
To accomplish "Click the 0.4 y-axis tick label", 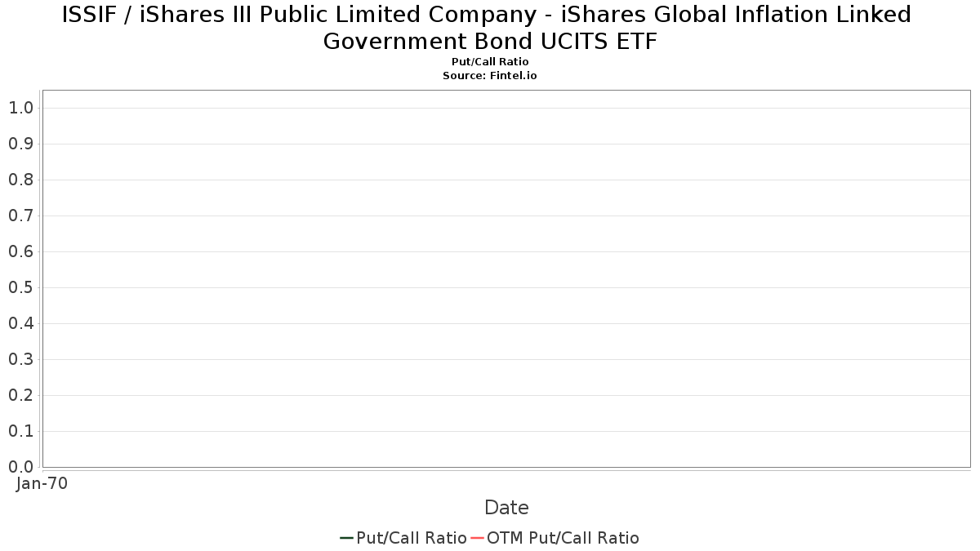I will [20, 323].
